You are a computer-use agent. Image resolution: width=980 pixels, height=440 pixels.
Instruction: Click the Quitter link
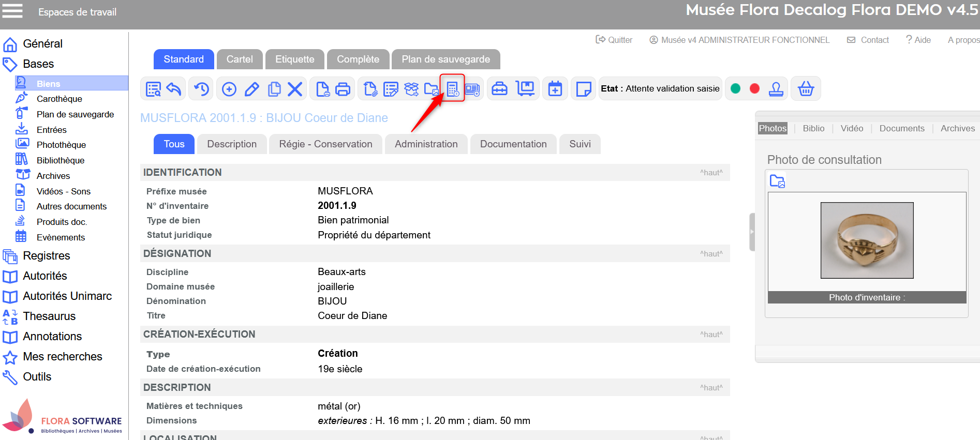(614, 40)
